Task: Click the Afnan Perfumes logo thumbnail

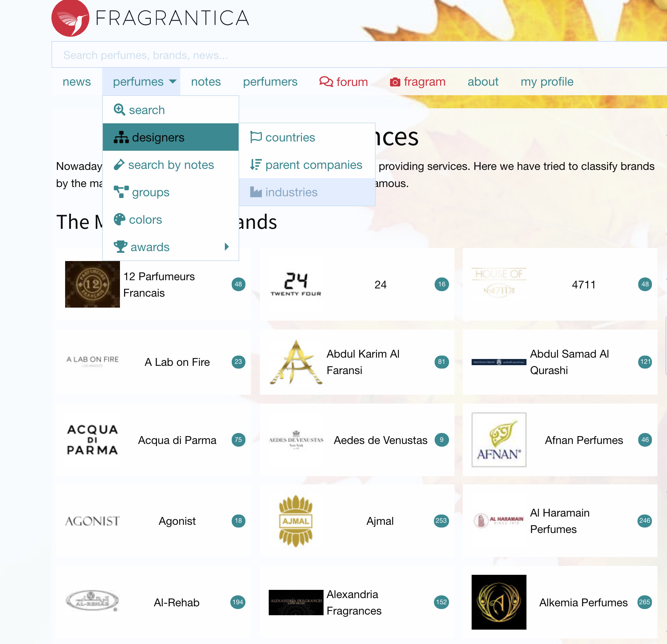Action: pyautogui.click(x=499, y=440)
